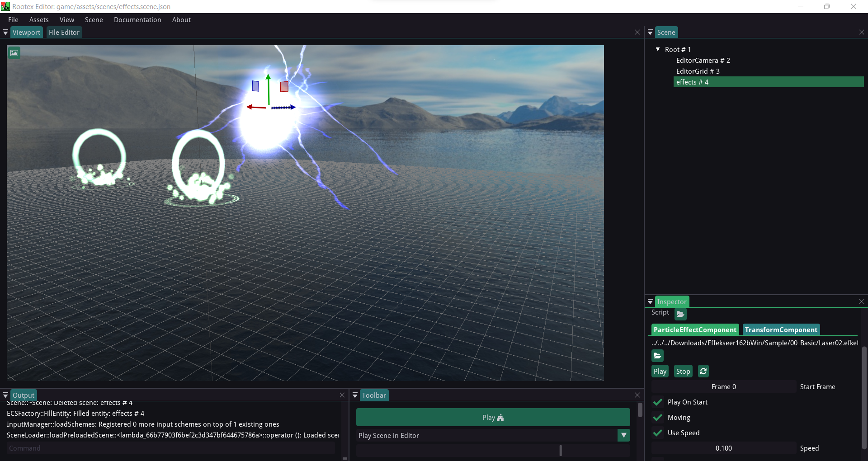Click the viewport image icon overlay
The width and height of the screenshot is (868, 461).
click(14, 53)
